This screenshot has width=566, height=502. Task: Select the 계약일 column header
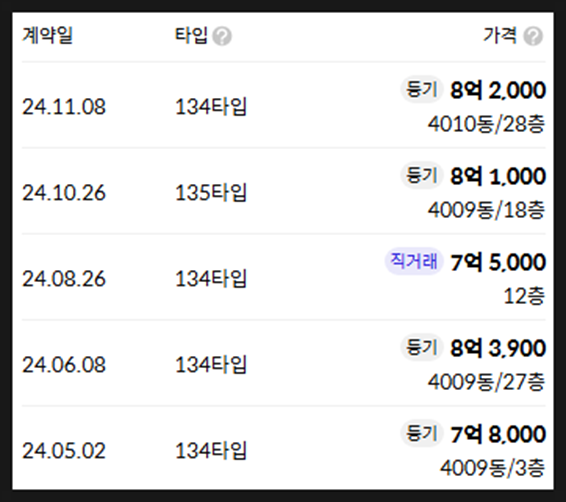47,36
